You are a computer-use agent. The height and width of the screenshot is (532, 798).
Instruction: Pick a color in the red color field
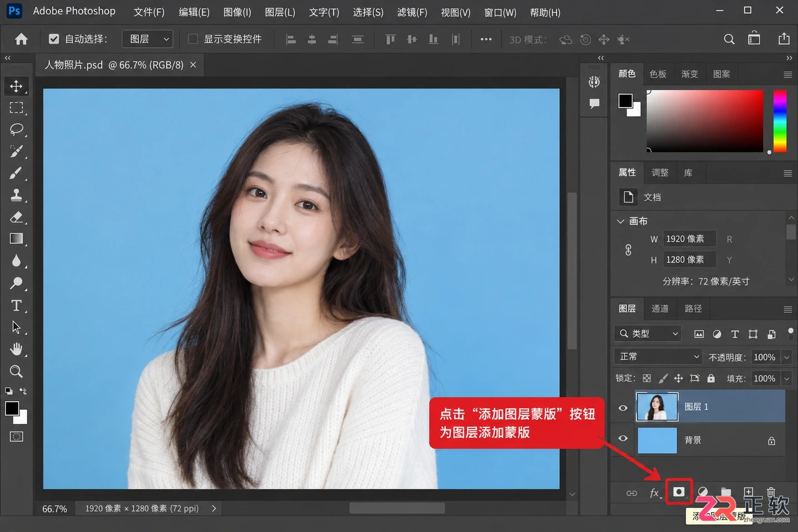[704, 121]
